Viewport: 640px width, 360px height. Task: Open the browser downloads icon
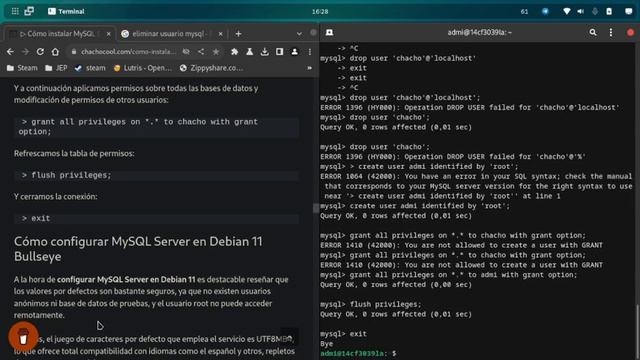click(264, 52)
